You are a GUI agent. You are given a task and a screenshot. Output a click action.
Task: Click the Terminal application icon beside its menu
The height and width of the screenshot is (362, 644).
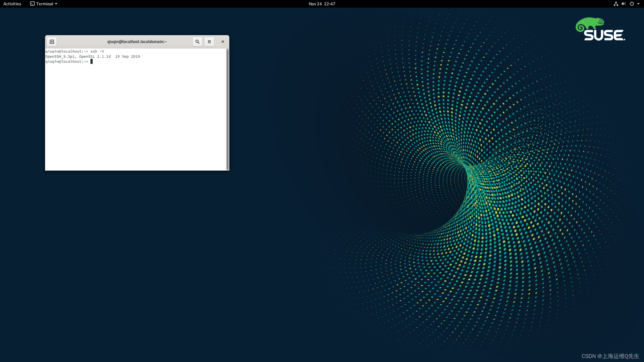point(32,4)
